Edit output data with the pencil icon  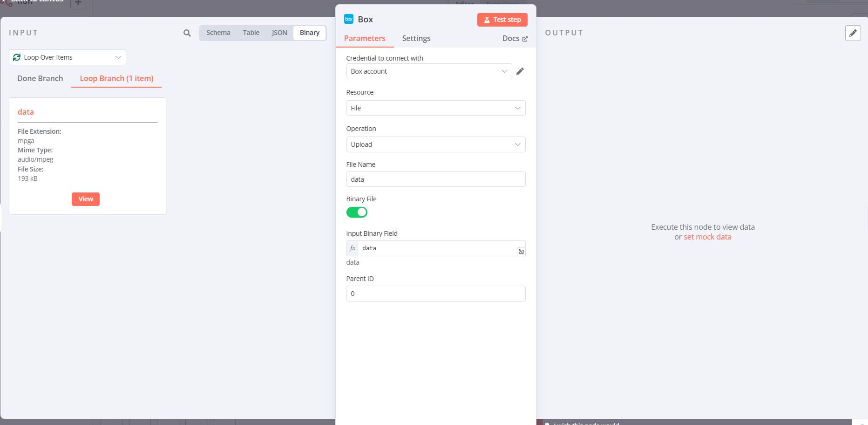[x=853, y=33]
